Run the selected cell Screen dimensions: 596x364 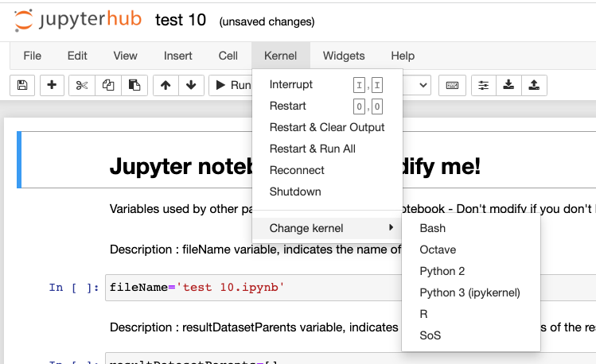pyautogui.click(x=230, y=85)
